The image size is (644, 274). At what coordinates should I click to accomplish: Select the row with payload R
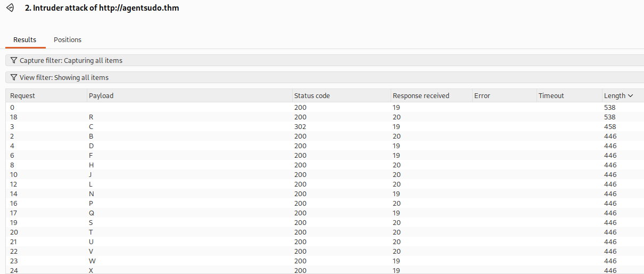pyautogui.click(x=325, y=117)
